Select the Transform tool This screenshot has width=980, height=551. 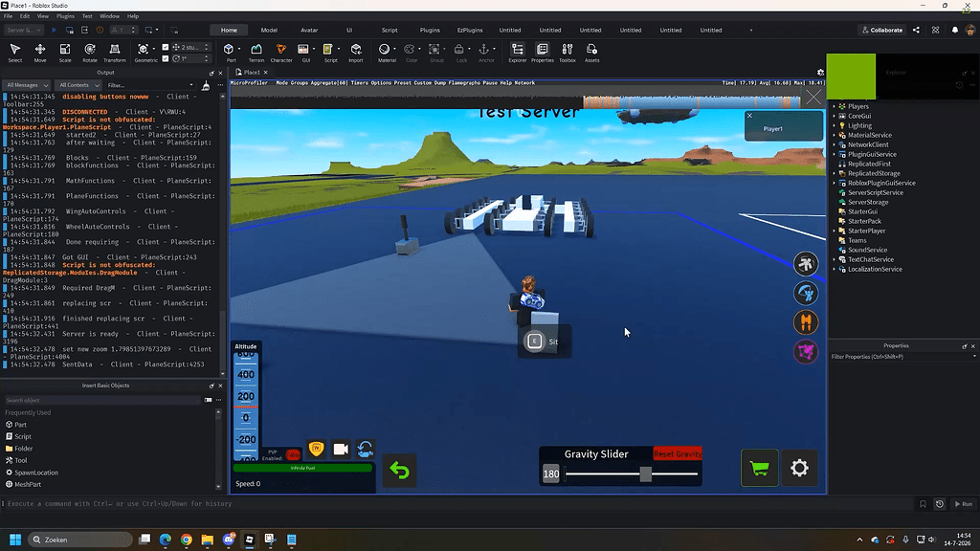(x=115, y=53)
